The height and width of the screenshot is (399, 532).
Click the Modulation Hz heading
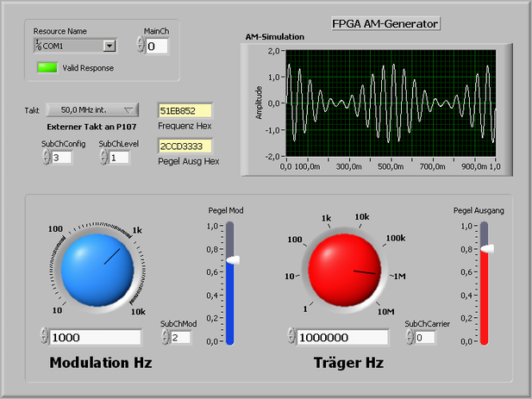[101, 363]
